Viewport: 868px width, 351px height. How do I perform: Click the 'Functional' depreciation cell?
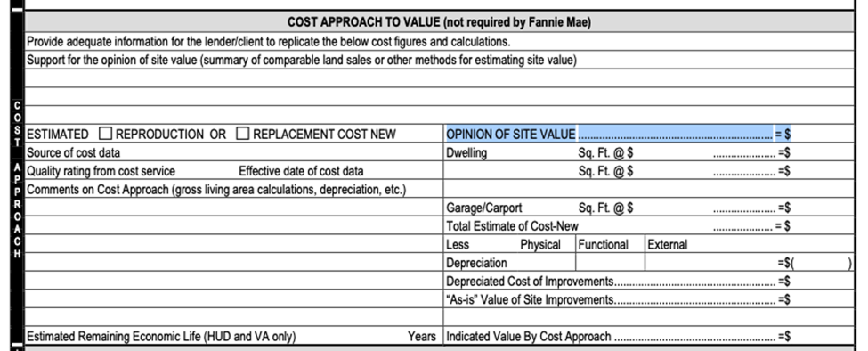611,263
